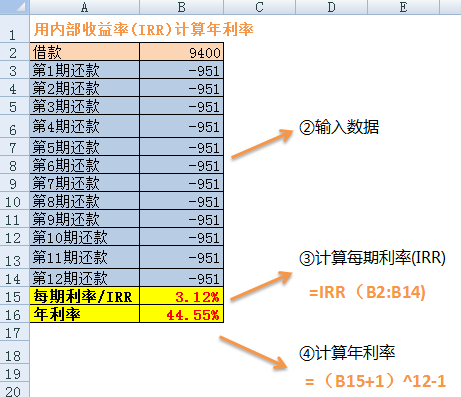The height and width of the screenshot is (397, 461).
Task: Select column E header
Action: [403, 7]
